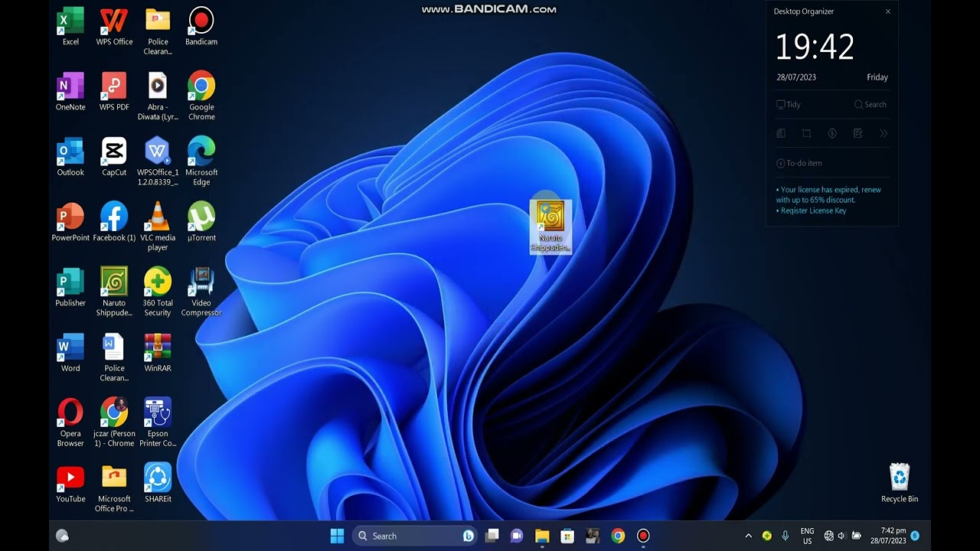Click the license expired renew discount link
Screen dimensions: 980x551
click(829, 194)
